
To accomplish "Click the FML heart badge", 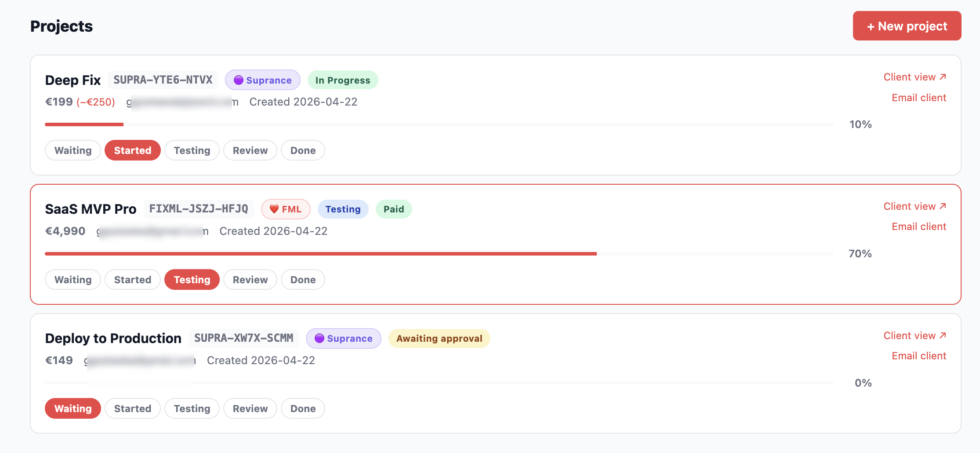I will pyautogui.click(x=286, y=209).
